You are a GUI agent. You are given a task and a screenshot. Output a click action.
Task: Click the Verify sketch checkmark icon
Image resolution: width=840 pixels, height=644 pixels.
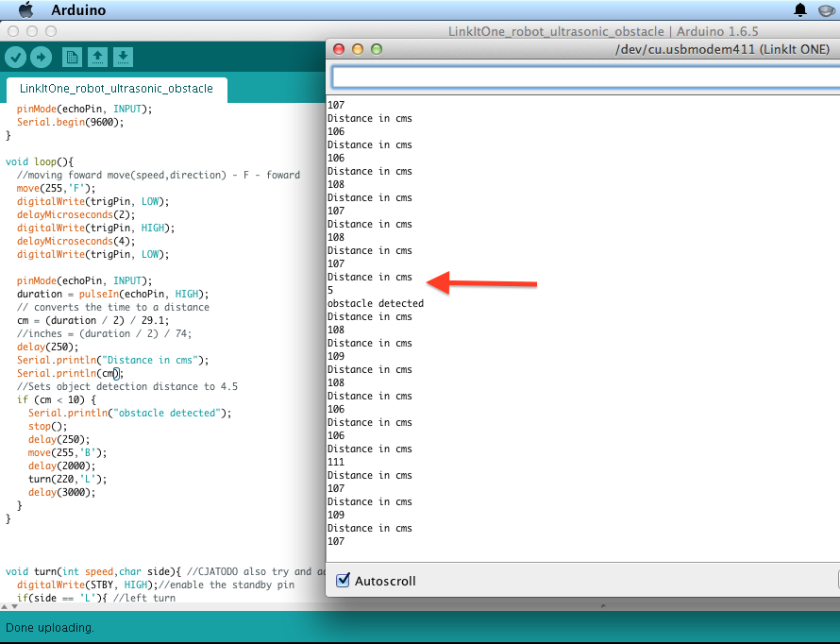pos(15,58)
